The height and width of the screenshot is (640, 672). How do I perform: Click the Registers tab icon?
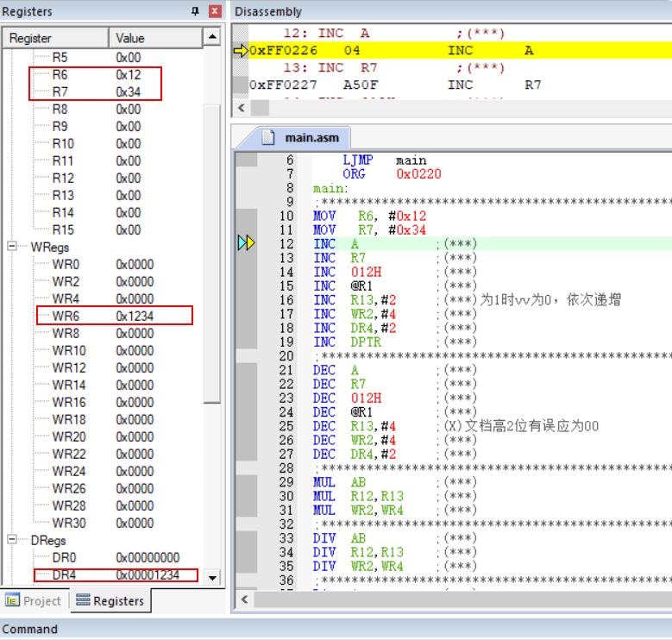[83, 600]
